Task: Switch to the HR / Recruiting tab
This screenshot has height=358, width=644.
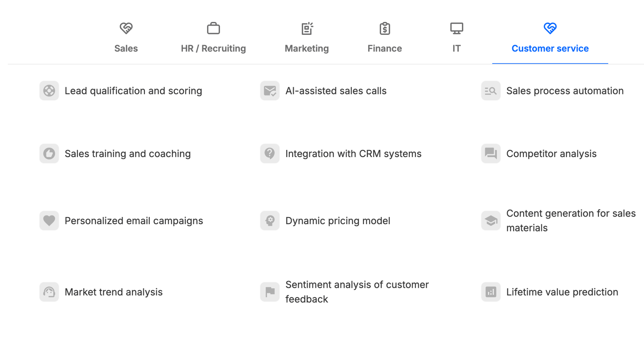Action: 213,38
